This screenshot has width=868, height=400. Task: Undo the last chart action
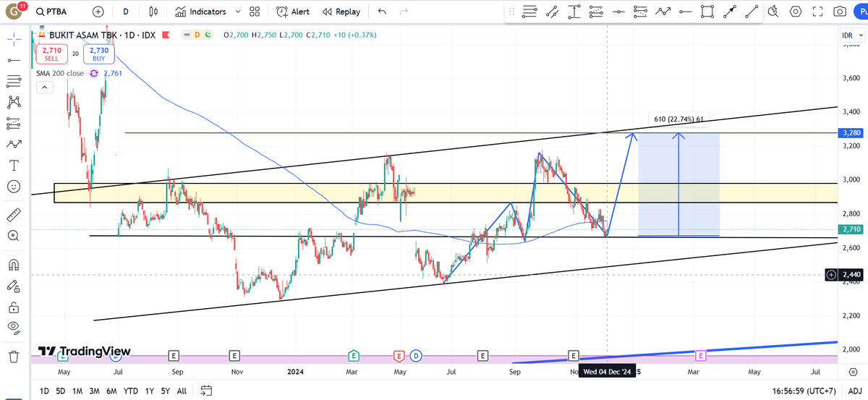coord(382,12)
